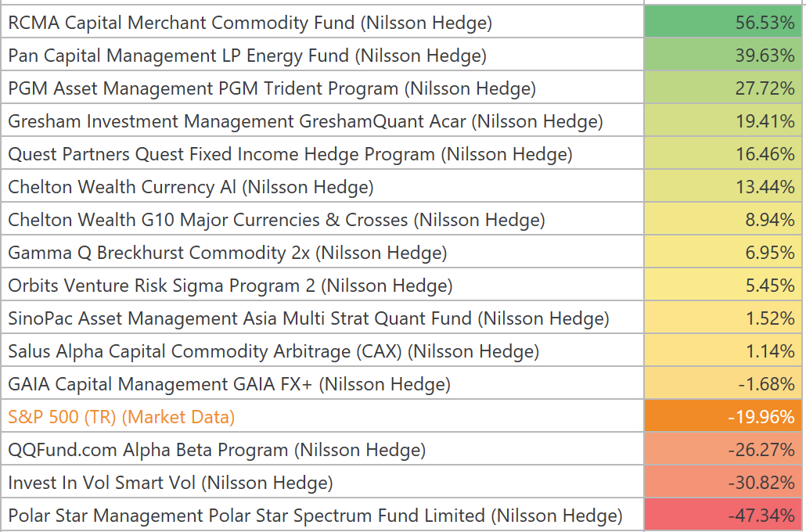Click Chelton Wealth Currency AI fund name
This screenshot has height=532, width=806.
click(191, 187)
